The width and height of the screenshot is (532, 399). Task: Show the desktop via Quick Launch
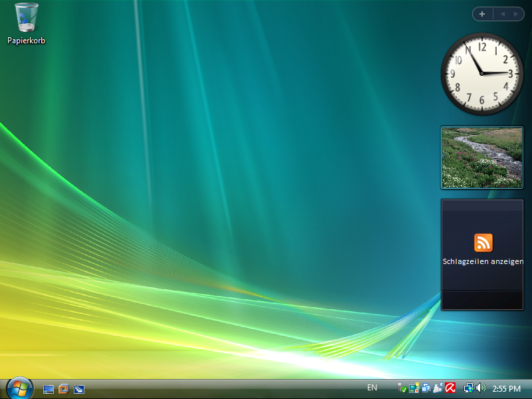pyautogui.click(x=48, y=390)
